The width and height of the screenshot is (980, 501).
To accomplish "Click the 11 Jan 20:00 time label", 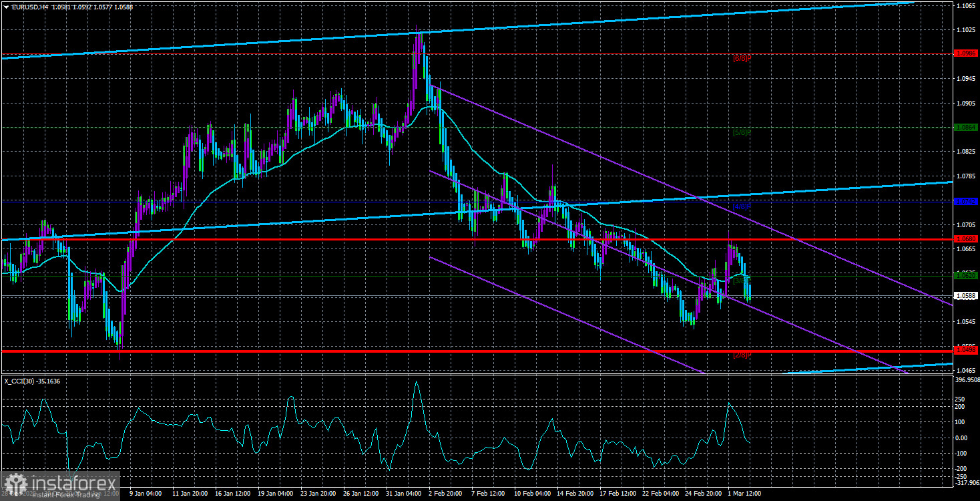I will (x=189, y=494).
